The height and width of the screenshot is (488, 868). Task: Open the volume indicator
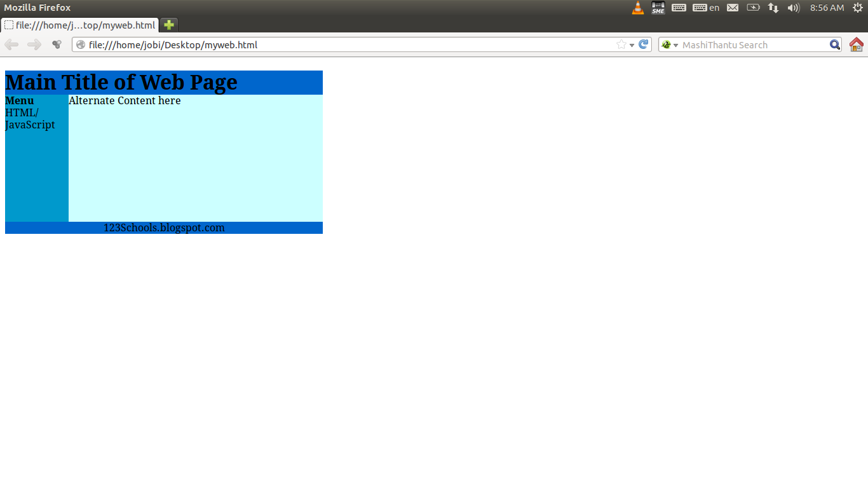793,8
